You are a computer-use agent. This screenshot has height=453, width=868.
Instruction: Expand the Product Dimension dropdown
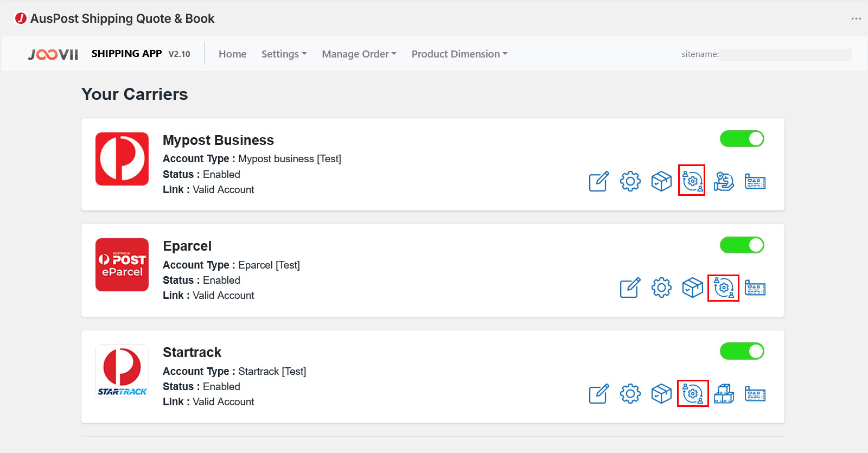click(x=459, y=54)
